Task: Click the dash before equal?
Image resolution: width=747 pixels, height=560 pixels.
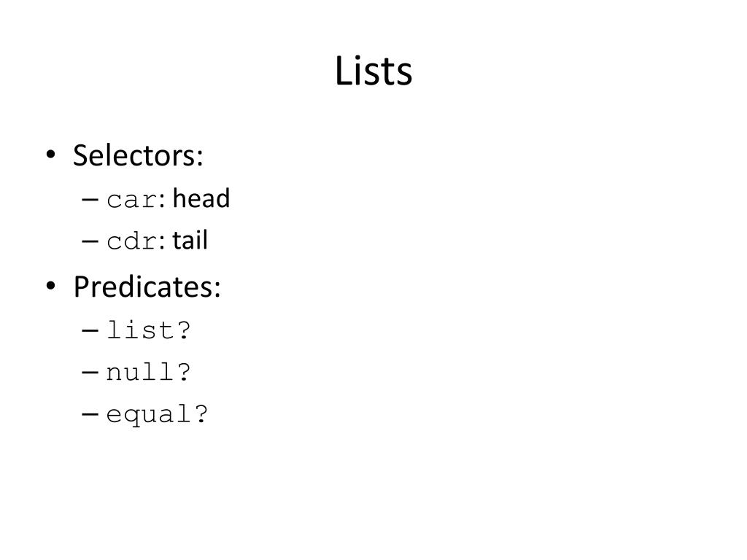Action: click(x=90, y=414)
